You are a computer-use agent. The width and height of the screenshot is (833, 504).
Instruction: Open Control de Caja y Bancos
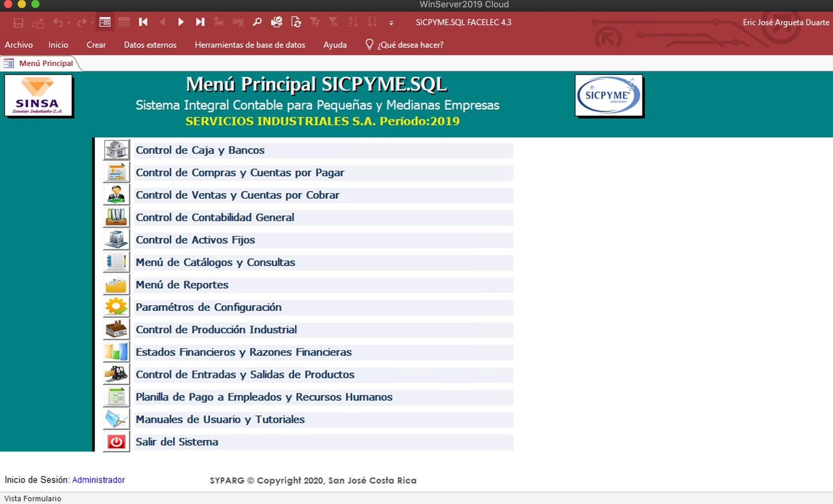pos(323,150)
